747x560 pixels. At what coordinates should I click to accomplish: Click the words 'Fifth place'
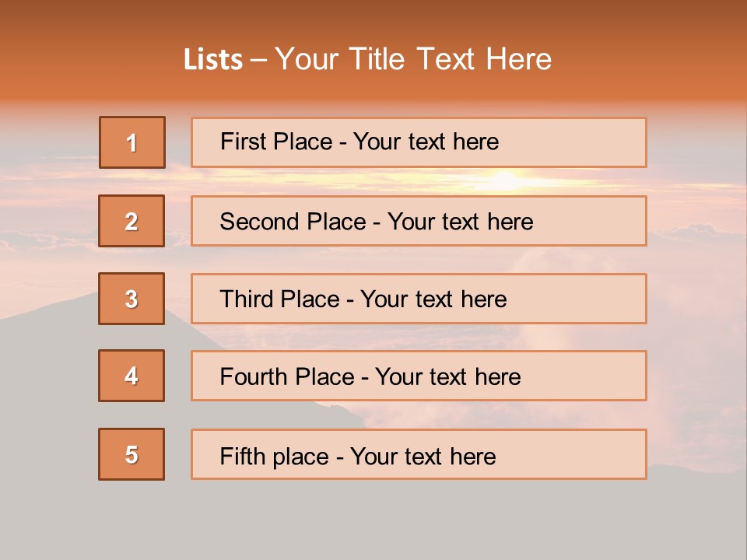(274, 456)
